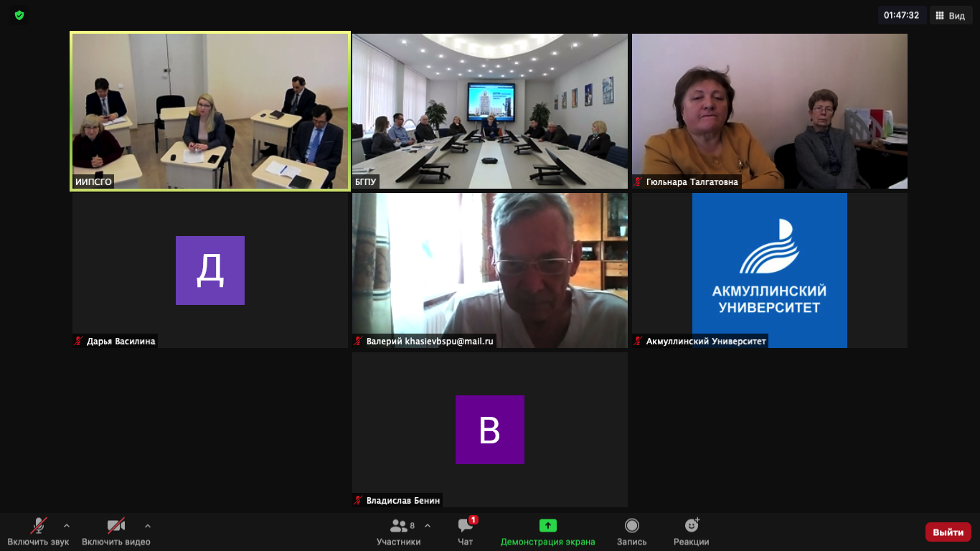Screen dimensions: 980x551
Task: Click muted mic icon beside Владислав Бенин
Action: click(x=358, y=501)
